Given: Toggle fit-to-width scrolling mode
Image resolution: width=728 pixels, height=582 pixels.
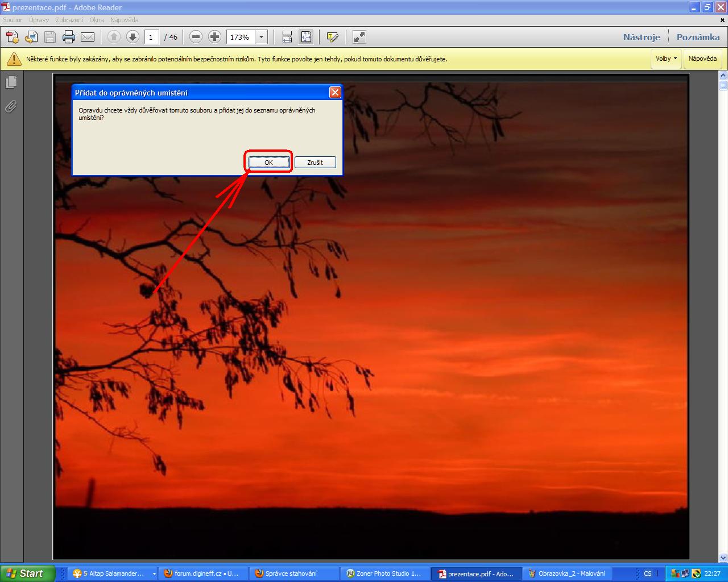Looking at the screenshot, I should (287, 38).
